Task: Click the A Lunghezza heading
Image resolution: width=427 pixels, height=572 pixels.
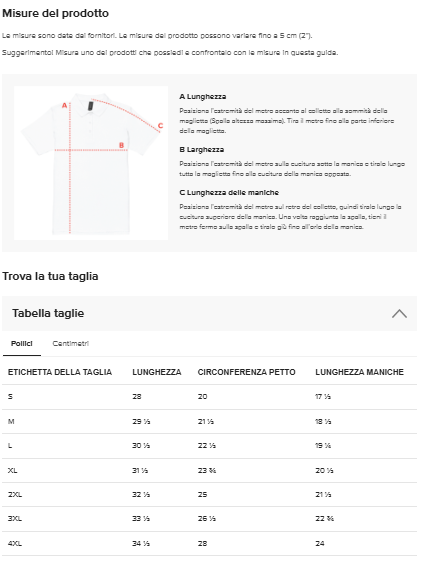Action: (x=202, y=97)
